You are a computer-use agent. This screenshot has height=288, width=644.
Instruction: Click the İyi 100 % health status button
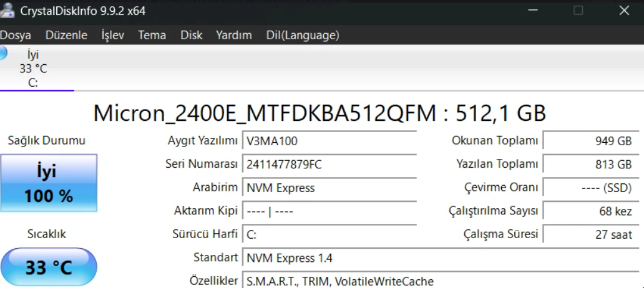[49, 183]
